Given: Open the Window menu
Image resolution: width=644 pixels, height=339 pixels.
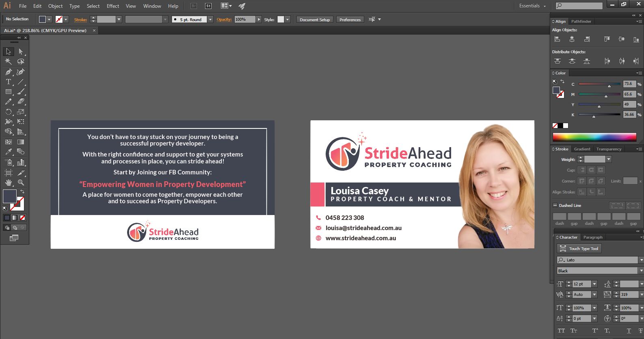Looking at the screenshot, I should click(x=152, y=6).
